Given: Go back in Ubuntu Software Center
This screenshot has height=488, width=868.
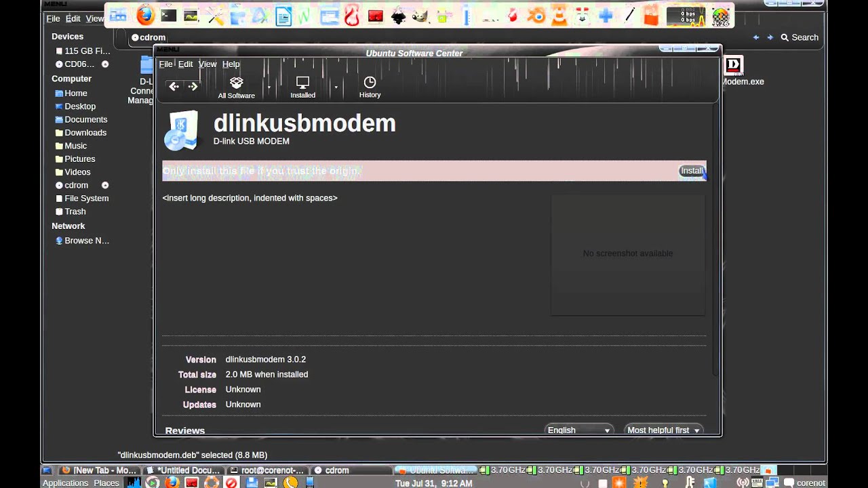Looking at the screenshot, I should pos(174,87).
